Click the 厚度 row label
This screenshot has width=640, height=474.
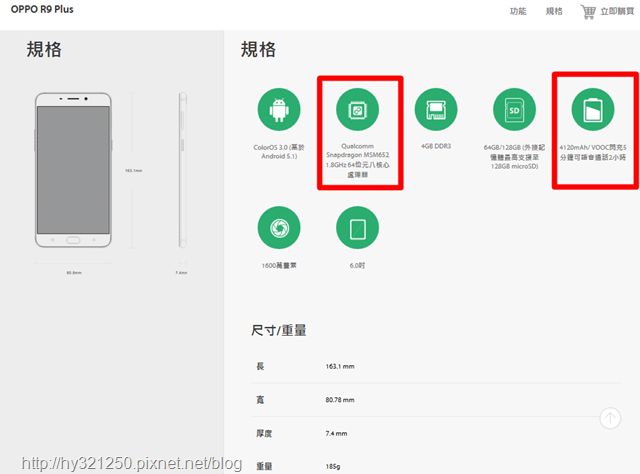tap(264, 434)
